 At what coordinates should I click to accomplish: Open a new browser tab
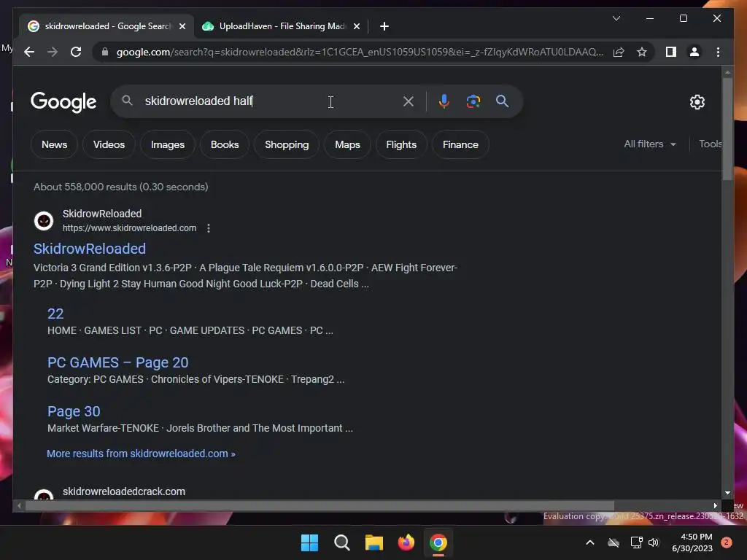384,26
